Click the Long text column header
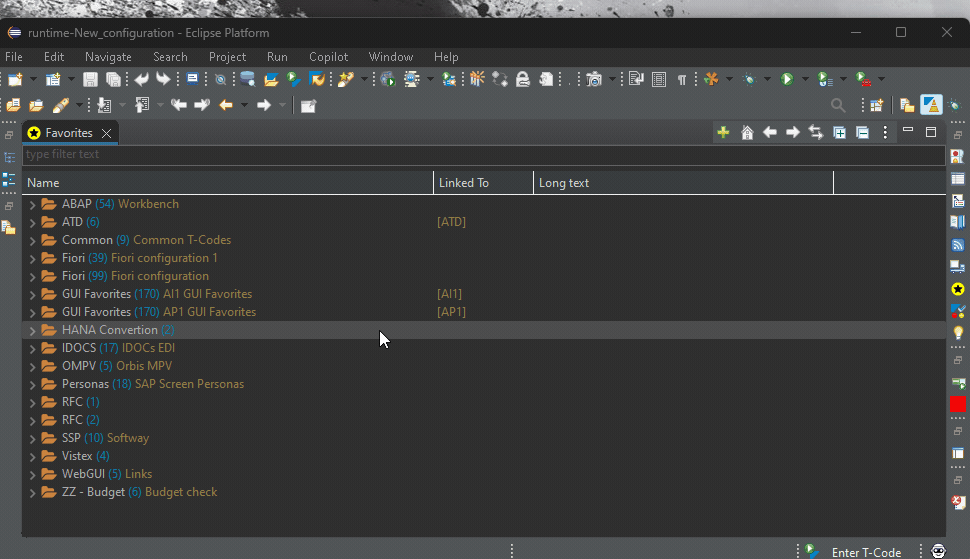This screenshot has width=970, height=559. pyautogui.click(x=683, y=183)
